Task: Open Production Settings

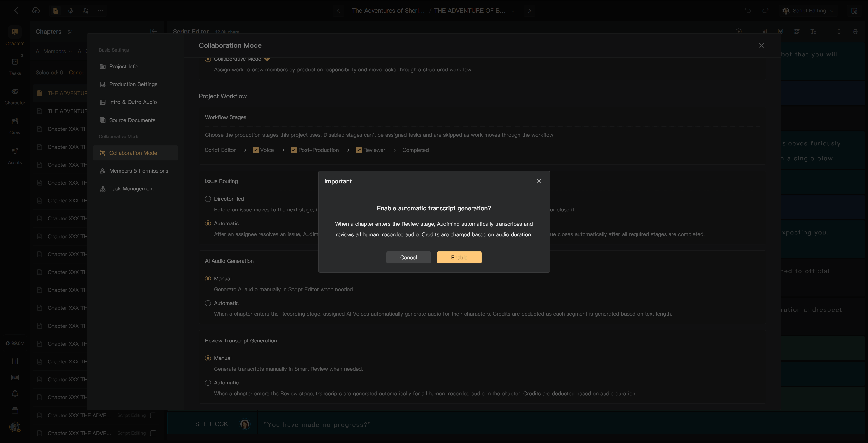Action: coord(135,84)
